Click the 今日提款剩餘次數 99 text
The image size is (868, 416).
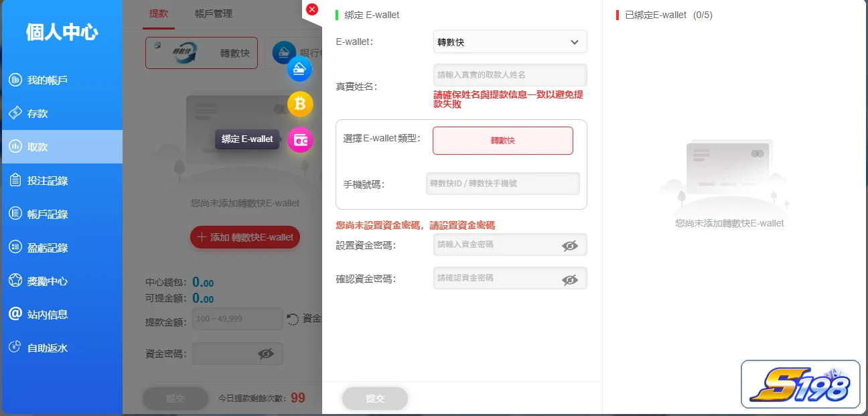click(262, 398)
